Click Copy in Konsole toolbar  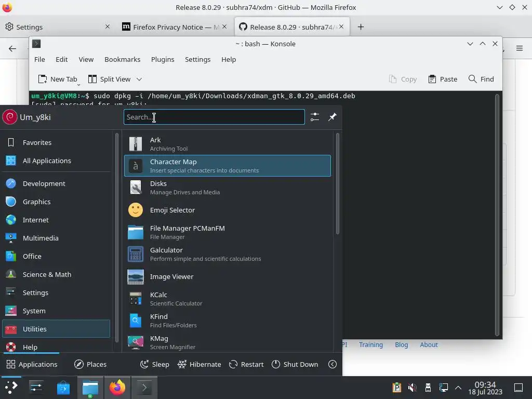tap(403, 79)
